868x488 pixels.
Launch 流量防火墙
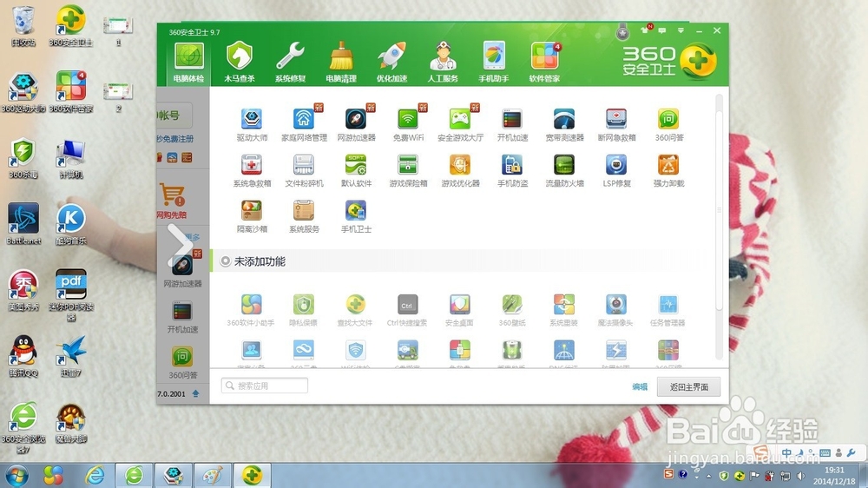point(564,171)
